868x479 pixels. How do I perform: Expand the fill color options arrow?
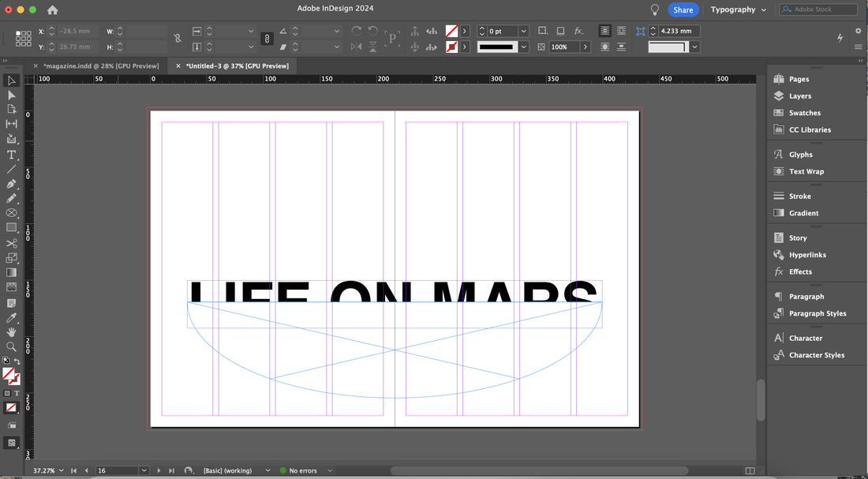(465, 31)
